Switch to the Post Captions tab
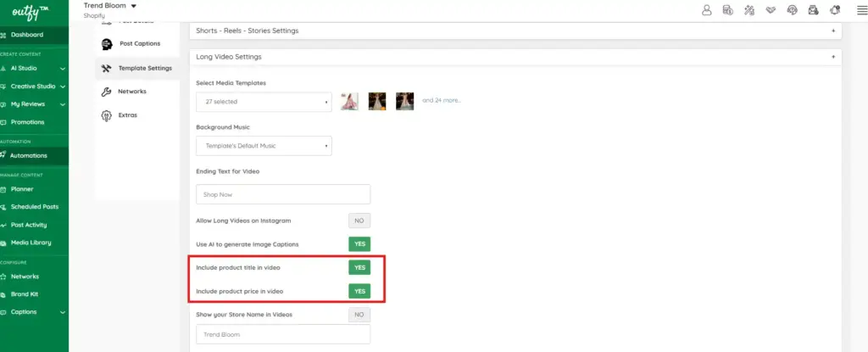868x352 pixels. (x=137, y=44)
